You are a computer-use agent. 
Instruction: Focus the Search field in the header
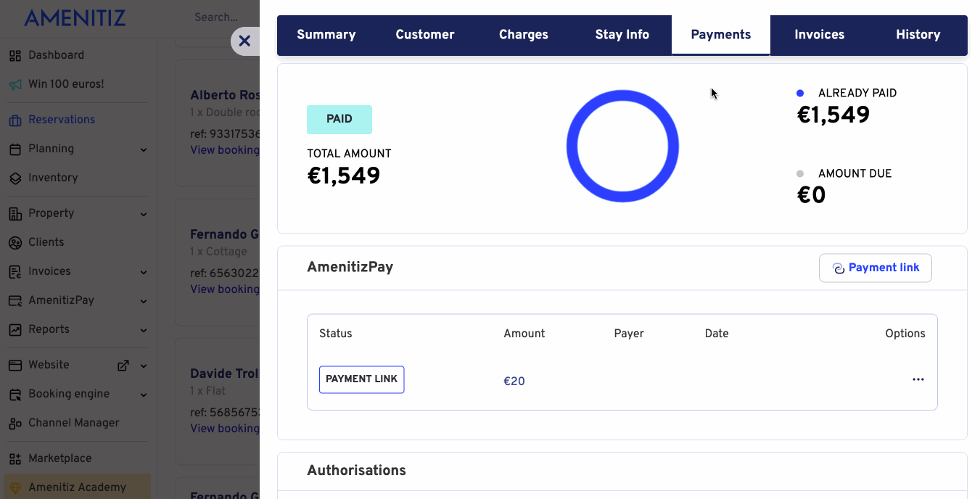click(x=216, y=17)
